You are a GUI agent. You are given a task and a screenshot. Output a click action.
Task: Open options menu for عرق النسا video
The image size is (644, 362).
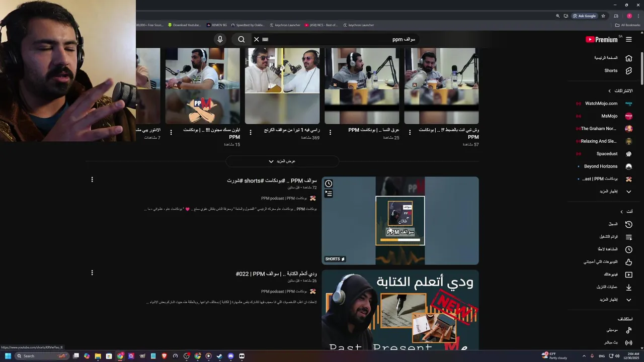(330, 132)
